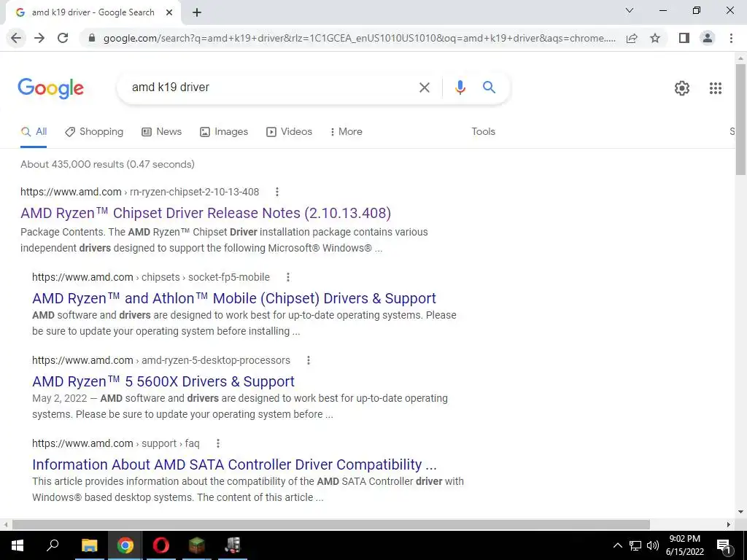The width and height of the screenshot is (747, 560).
Task: Click the scroll-down arrow of vertical scrollbar
Action: 740,512
